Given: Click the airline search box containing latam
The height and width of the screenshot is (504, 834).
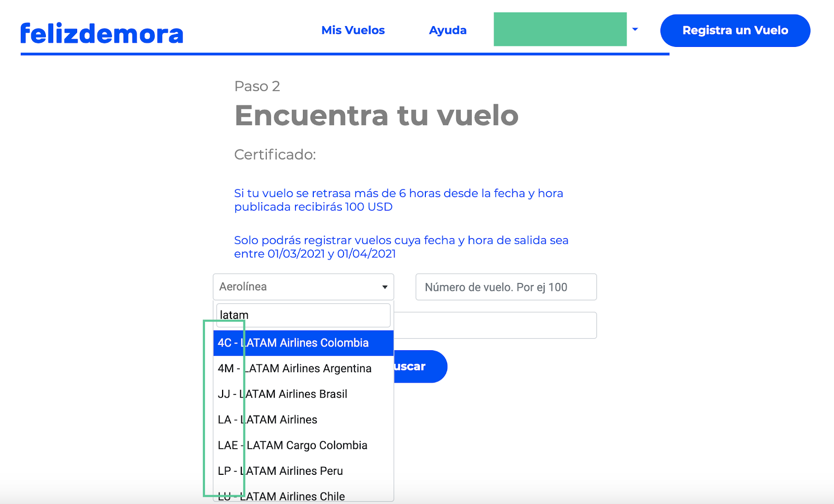Looking at the screenshot, I should pyautogui.click(x=303, y=315).
